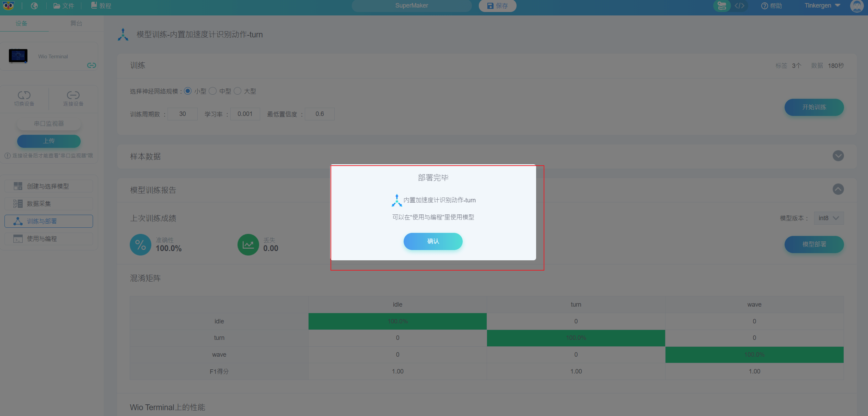Image resolution: width=868 pixels, height=416 pixels.
Task: Click the accuracy percent icon
Action: (140, 245)
